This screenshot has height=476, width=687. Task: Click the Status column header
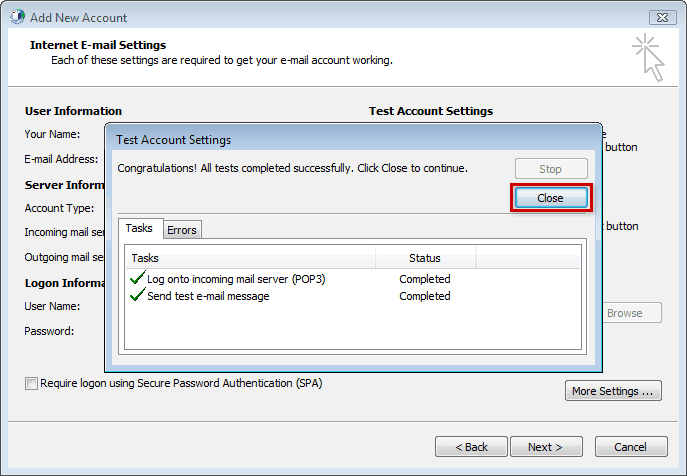point(425,258)
